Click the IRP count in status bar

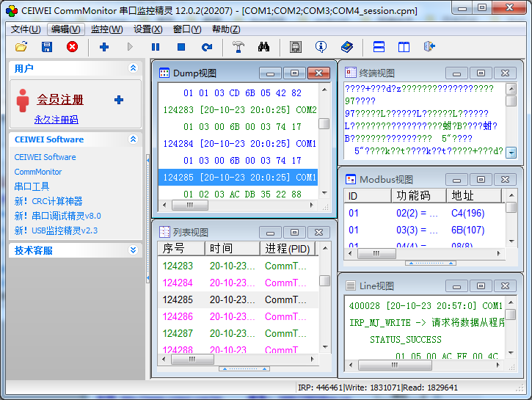coord(320,388)
